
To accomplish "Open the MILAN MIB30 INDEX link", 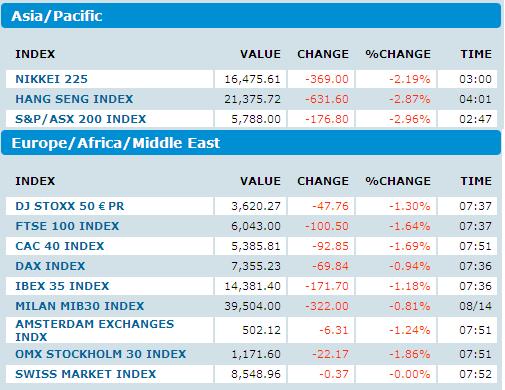I will coord(79,306).
